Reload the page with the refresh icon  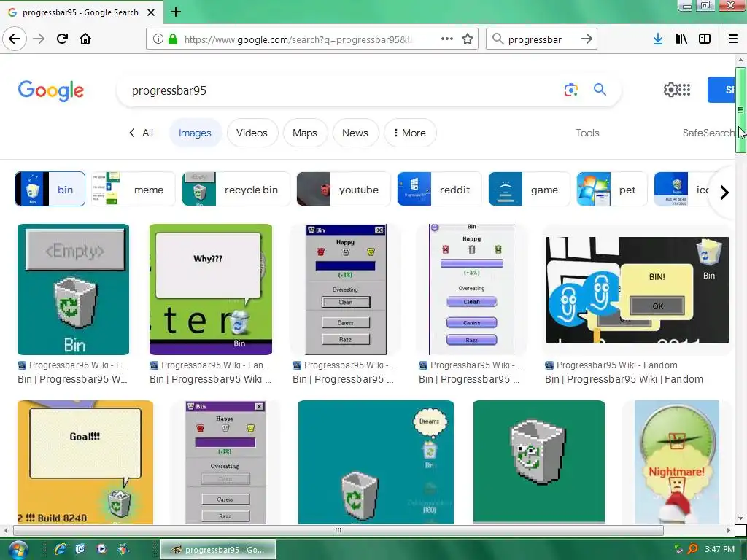(62, 39)
